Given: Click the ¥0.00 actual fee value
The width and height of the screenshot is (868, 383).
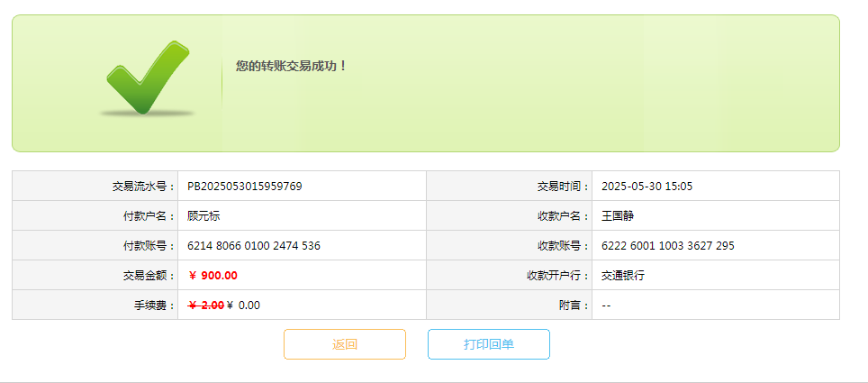Looking at the screenshot, I should 244,305.
